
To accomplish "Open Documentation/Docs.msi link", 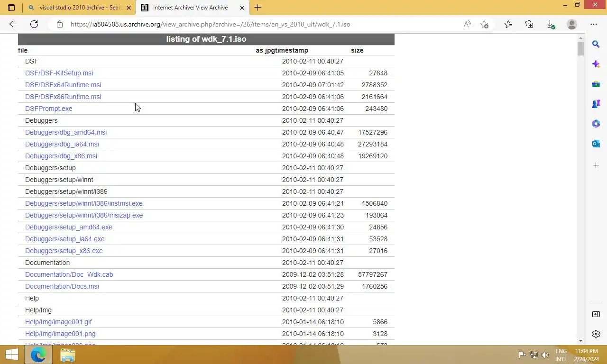I will pyautogui.click(x=62, y=286).
